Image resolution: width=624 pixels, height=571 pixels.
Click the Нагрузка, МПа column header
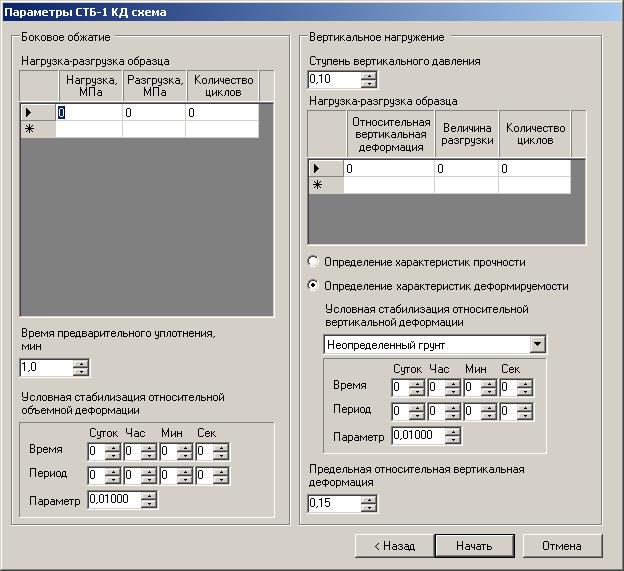point(91,86)
